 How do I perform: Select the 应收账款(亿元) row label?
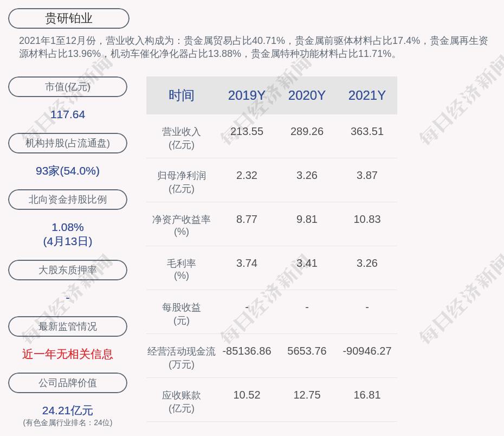click(182, 402)
